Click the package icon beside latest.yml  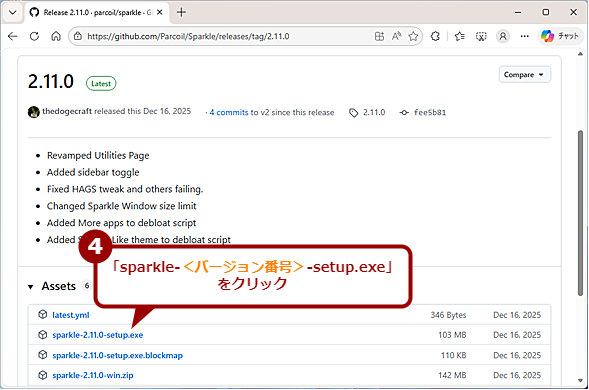(42, 314)
